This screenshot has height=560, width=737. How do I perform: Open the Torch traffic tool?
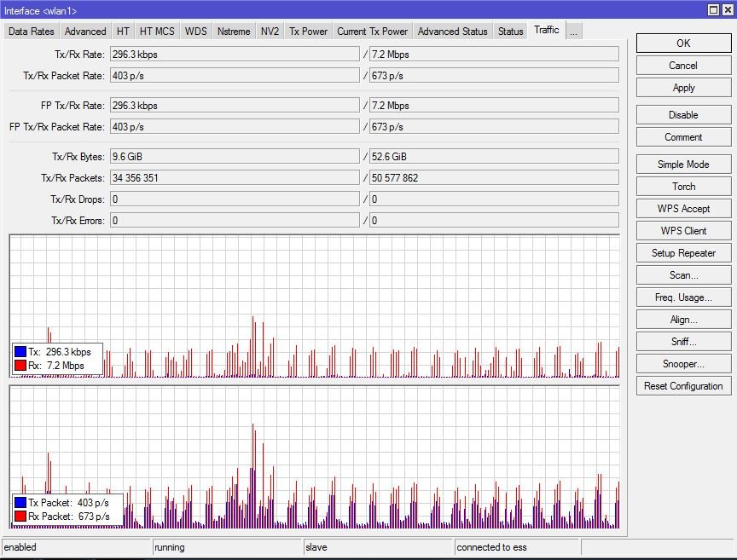pos(683,187)
